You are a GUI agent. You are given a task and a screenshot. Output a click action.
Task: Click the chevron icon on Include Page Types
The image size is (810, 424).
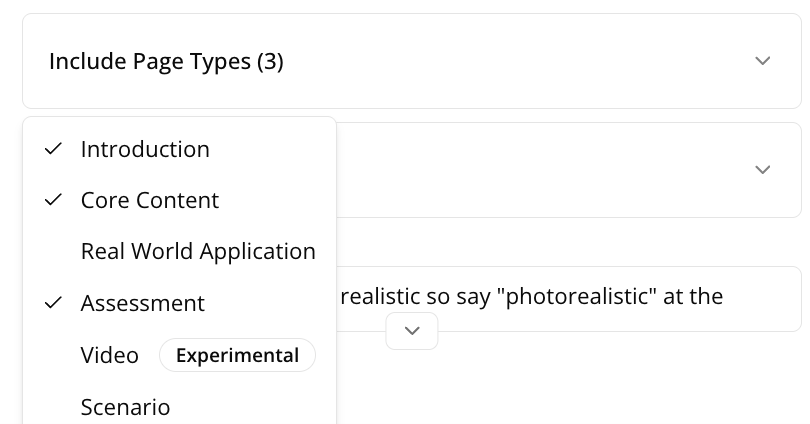[x=762, y=61]
